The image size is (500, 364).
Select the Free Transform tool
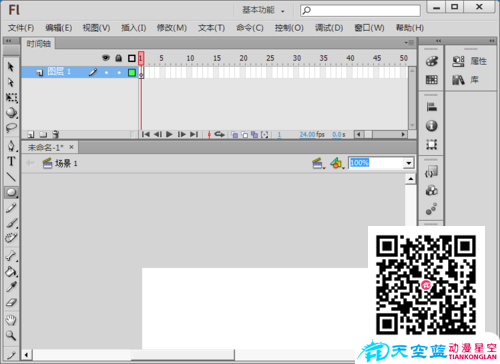click(11, 97)
